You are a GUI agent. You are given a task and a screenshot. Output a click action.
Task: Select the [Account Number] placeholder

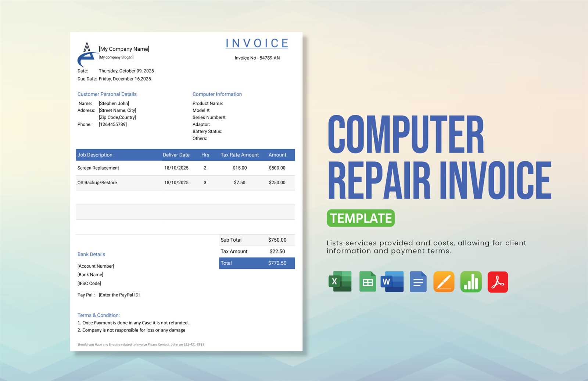[96, 266]
